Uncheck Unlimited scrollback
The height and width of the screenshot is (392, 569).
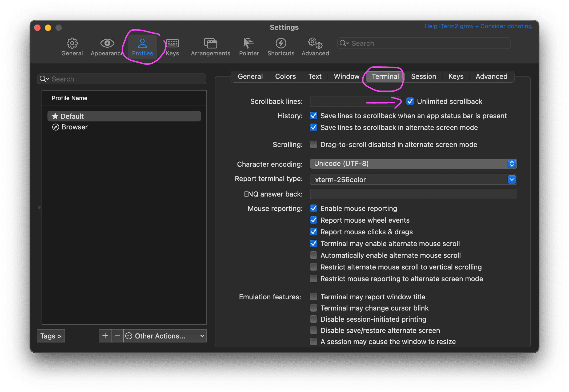[410, 101]
